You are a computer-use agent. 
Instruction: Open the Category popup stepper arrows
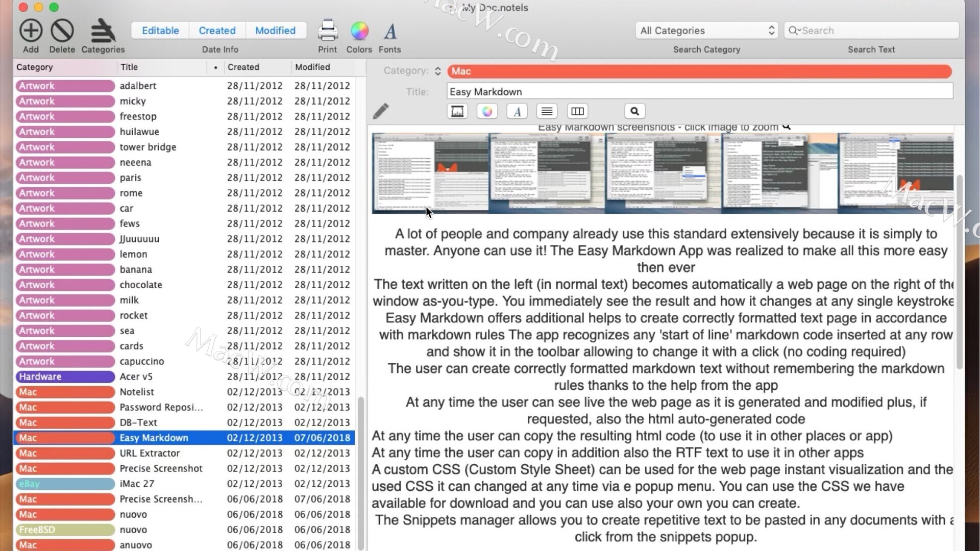tap(437, 71)
